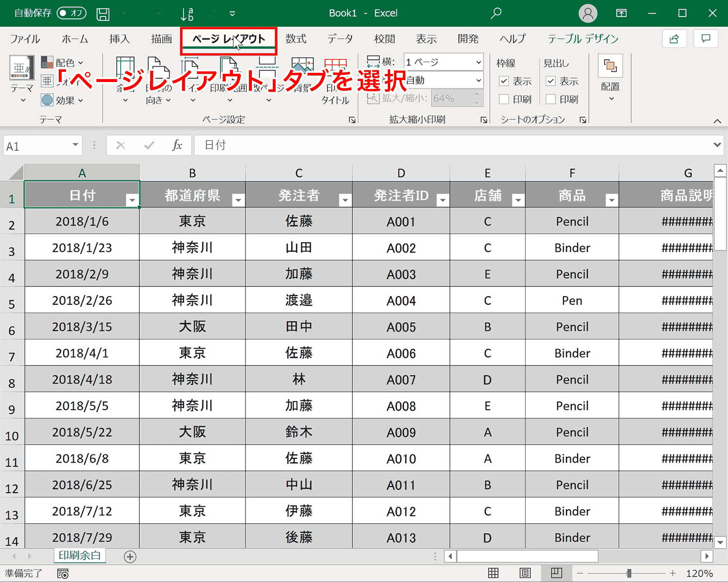Viewport: 728px width, 582px height.
Task: Uncheck 枠線 表示 gridlines checkbox
Action: pos(504,81)
